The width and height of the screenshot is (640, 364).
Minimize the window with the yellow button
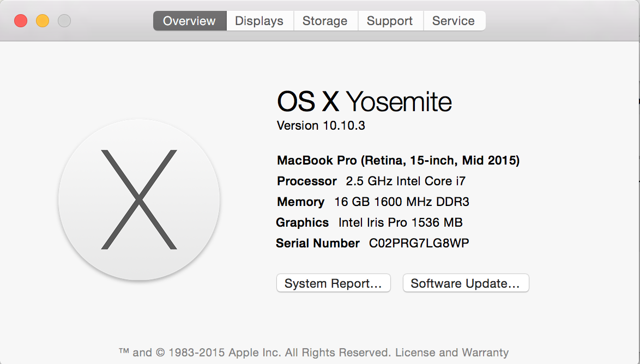click(43, 21)
